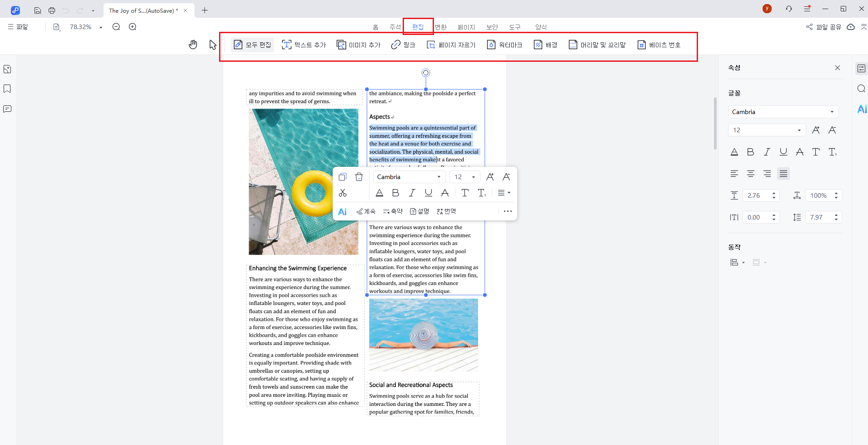This screenshot has width=868, height=445.
Task: Toggle underline in the properties panel
Action: [x=783, y=152]
